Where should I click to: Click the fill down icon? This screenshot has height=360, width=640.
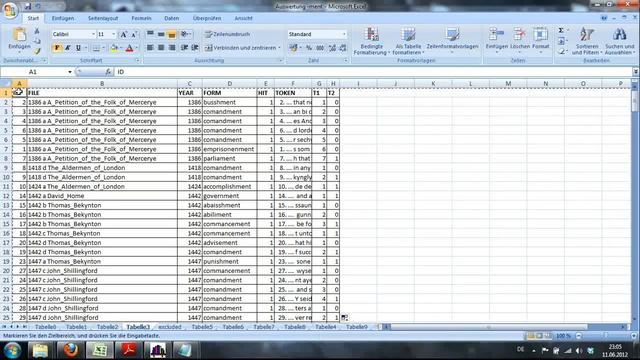tap(561, 41)
